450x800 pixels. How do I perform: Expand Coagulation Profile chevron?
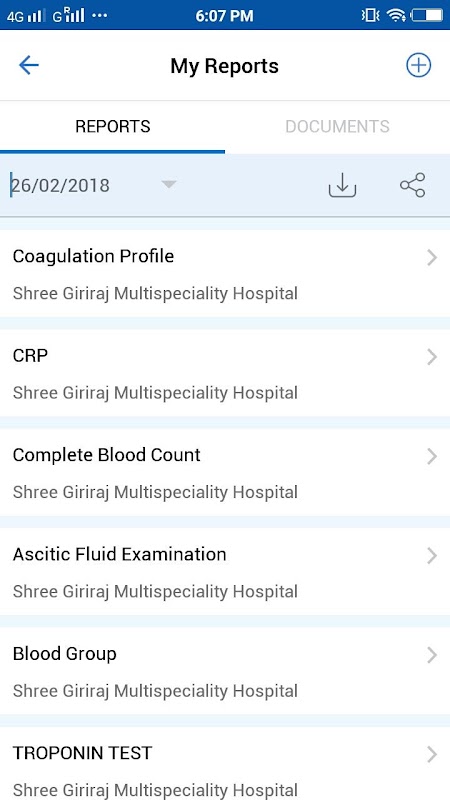click(x=432, y=257)
